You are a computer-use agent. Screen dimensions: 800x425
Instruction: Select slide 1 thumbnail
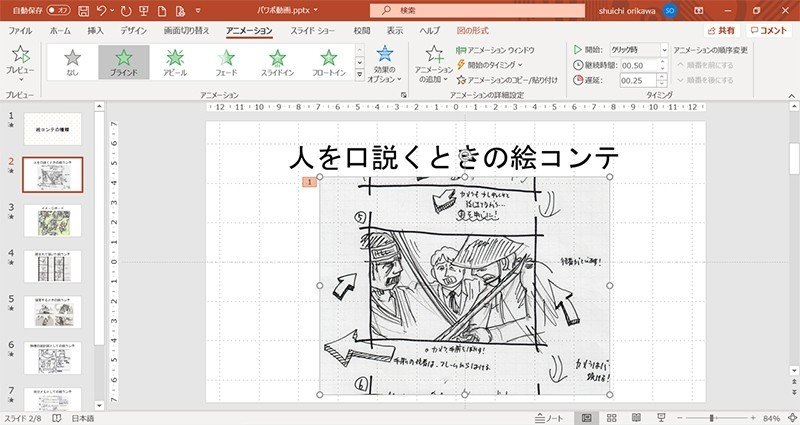point(53,129)
